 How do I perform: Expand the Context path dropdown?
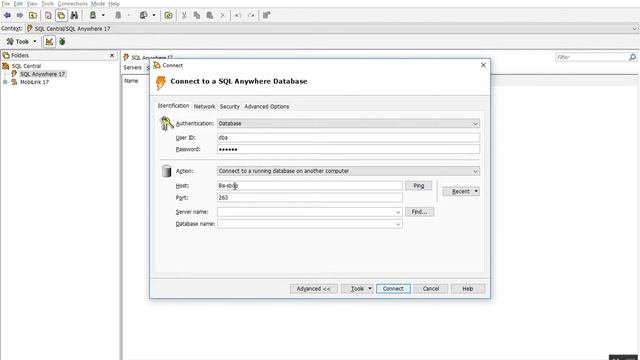pos(634,29)
